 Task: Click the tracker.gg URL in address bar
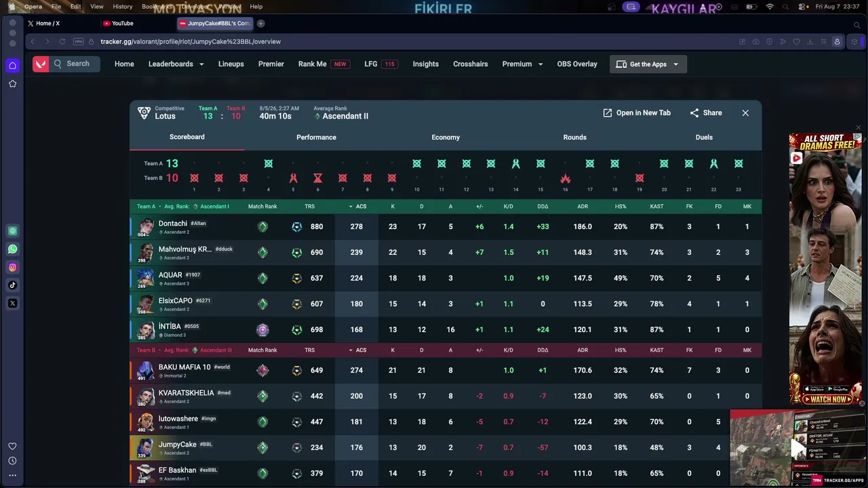(191, 41)
